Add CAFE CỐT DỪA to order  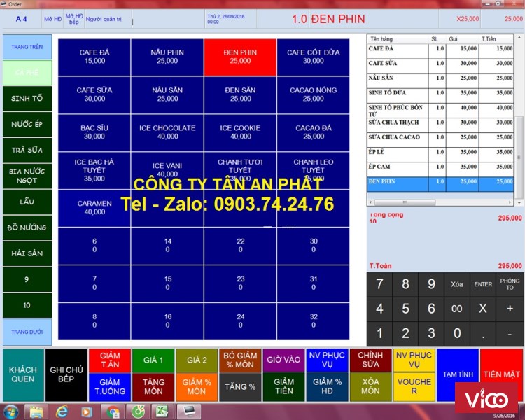pyautogui.click(x=314, y=57)
